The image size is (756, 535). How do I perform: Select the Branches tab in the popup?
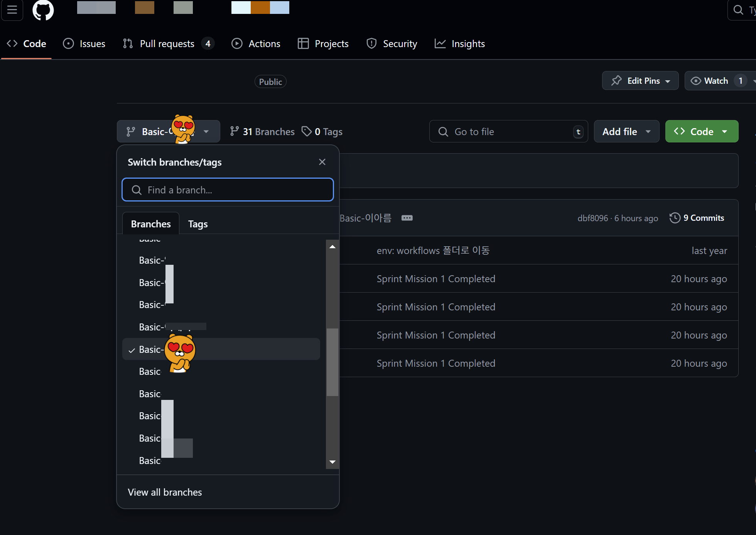[151, 224]
